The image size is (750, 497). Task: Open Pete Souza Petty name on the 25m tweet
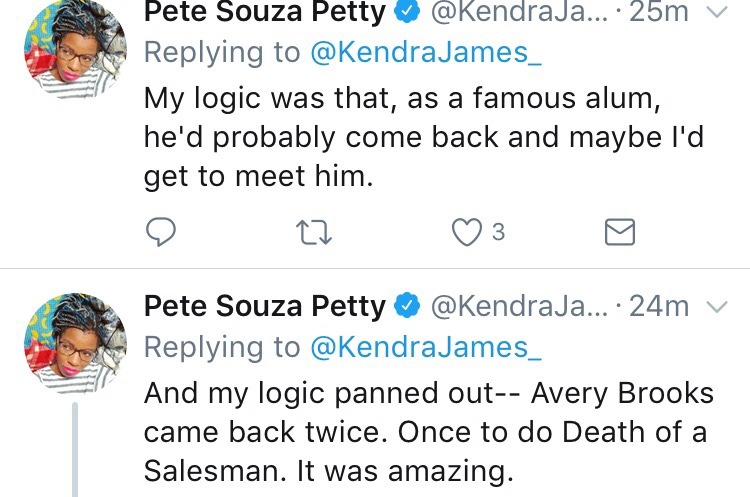tap(264, 13)
